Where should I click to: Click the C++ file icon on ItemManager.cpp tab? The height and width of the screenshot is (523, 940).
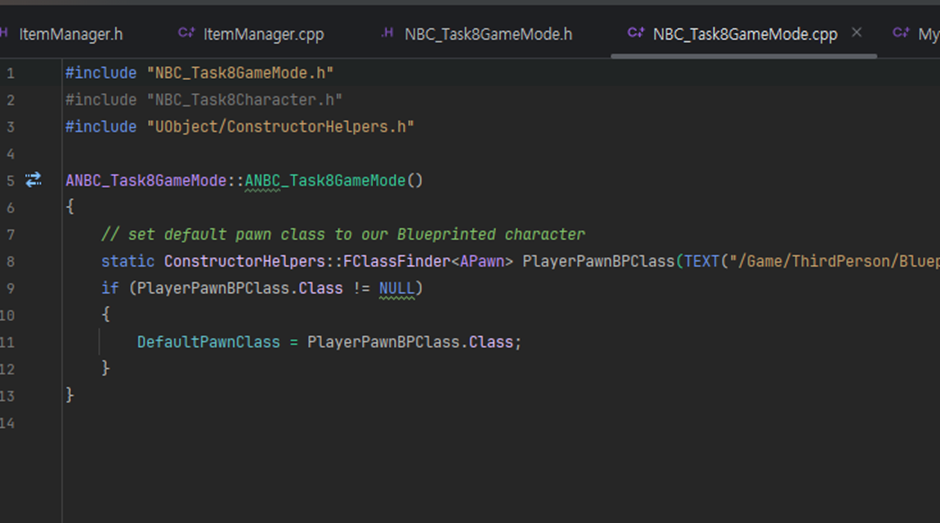pos(186,32)
